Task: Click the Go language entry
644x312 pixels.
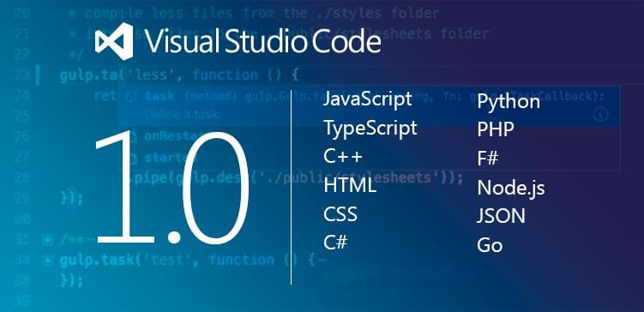Action: pyautogui.click(x=490, y=245)
